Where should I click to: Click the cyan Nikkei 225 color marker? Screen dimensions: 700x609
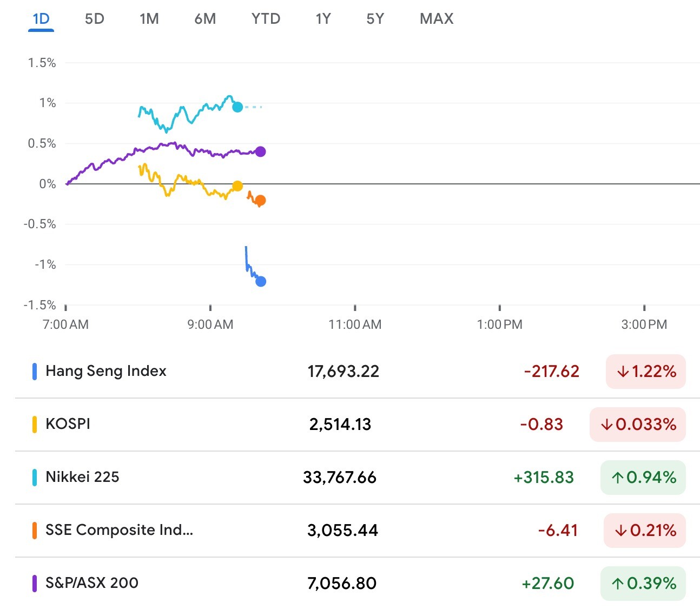35,478
